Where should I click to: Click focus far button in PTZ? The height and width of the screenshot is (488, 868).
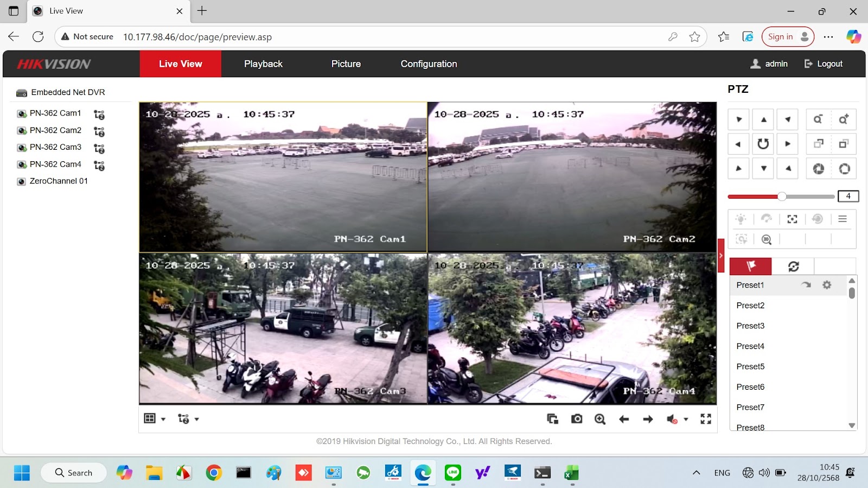pos(844,144)
